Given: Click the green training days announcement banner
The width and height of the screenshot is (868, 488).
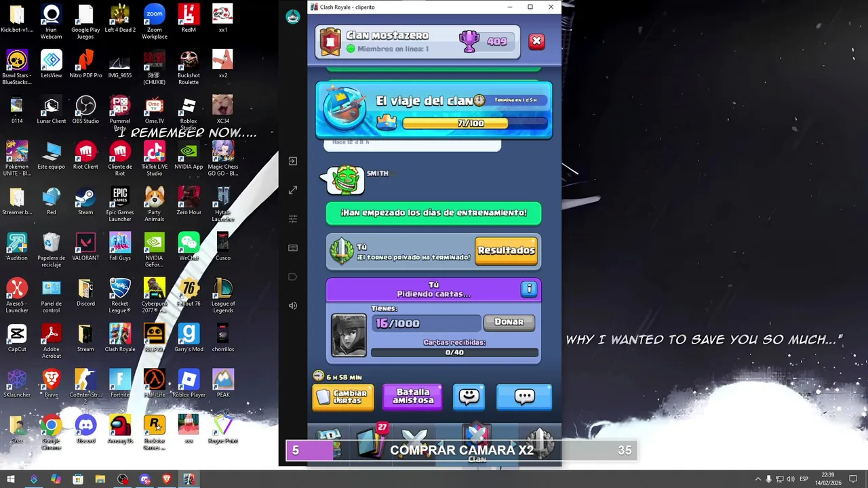Looking at the screenshot, I should pyautogui.click(x=434, y=213).
